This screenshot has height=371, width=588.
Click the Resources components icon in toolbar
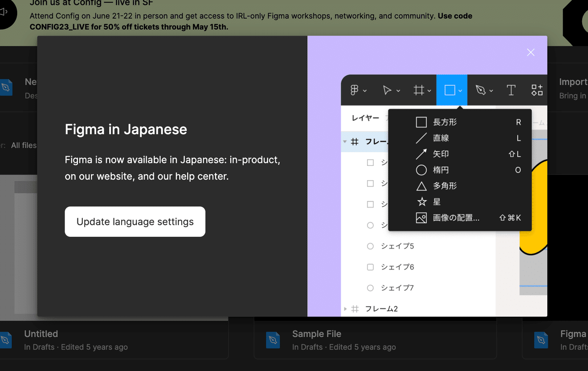537,90
